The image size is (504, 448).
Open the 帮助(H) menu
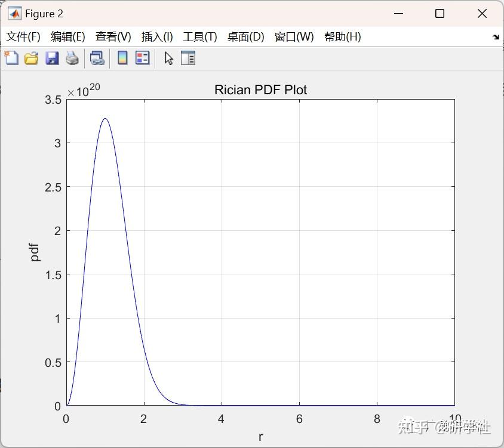coord(342,36)
